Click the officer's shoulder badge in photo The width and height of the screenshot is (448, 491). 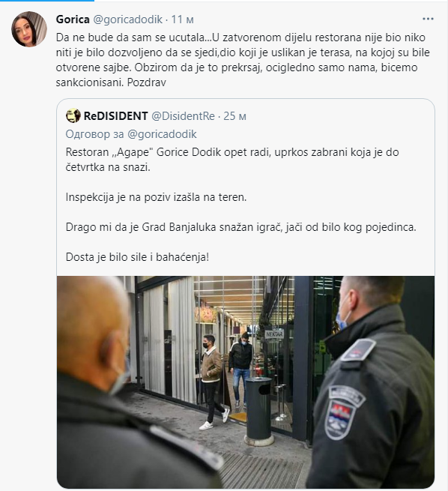click(x=345, y=410)
